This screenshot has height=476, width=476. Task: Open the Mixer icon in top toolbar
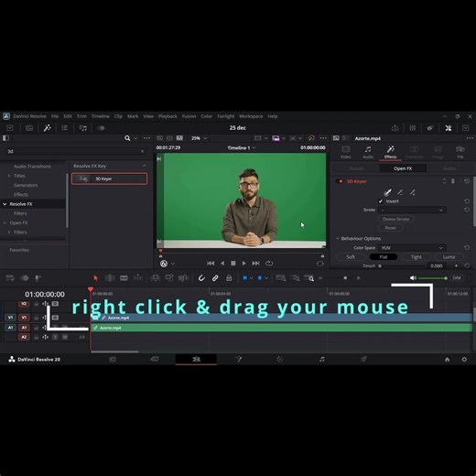point(412,128)
